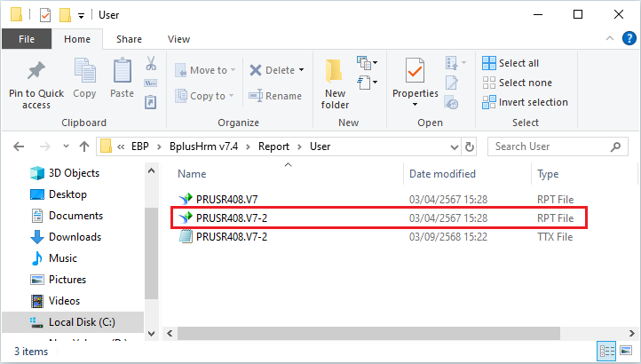Viewport: 641px width, 364px height.
Task: Click the Cut scissors icon
Action: click(151, 64)
